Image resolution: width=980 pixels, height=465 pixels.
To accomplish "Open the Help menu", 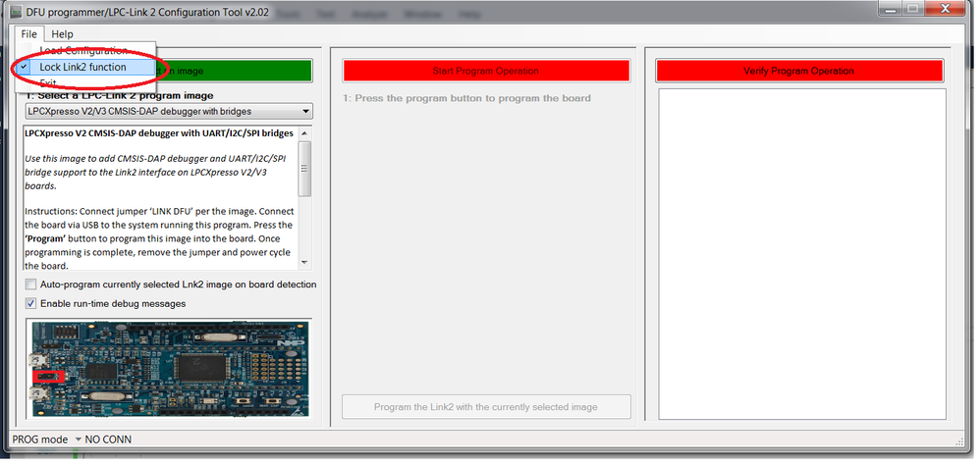I will (x=62, y=34).
